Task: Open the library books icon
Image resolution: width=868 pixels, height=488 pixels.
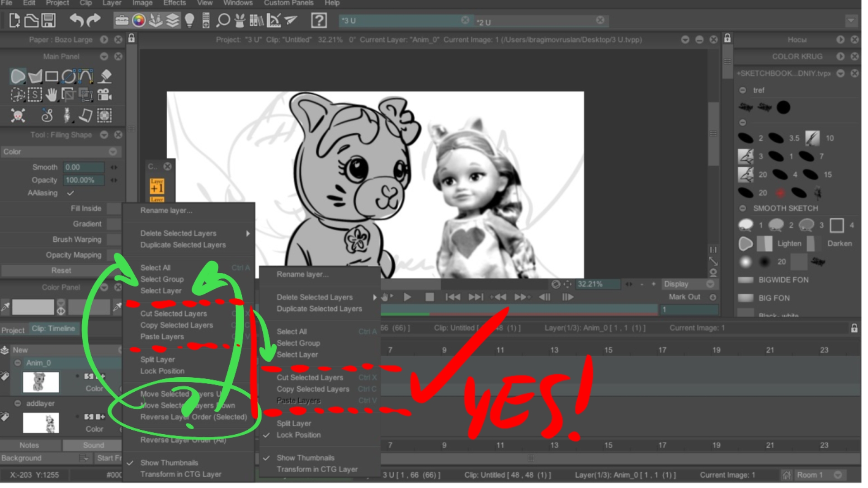Action: pos(256,20)
